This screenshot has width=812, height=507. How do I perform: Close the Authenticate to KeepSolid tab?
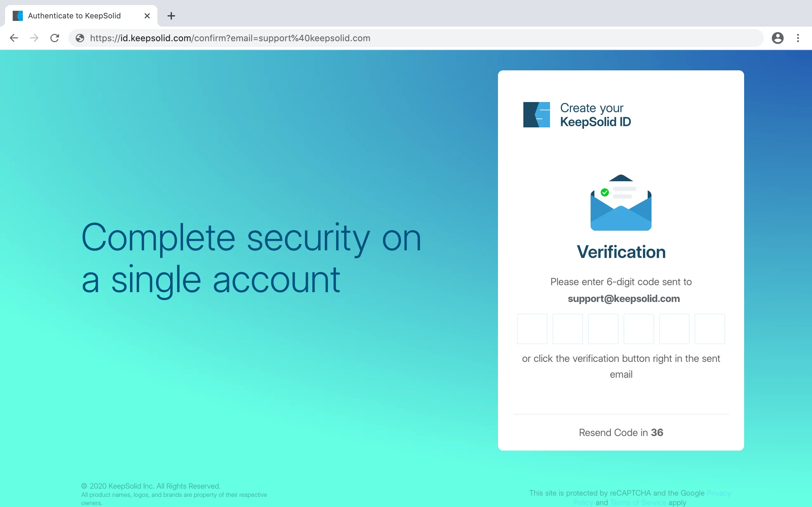(x=147, y=16)
